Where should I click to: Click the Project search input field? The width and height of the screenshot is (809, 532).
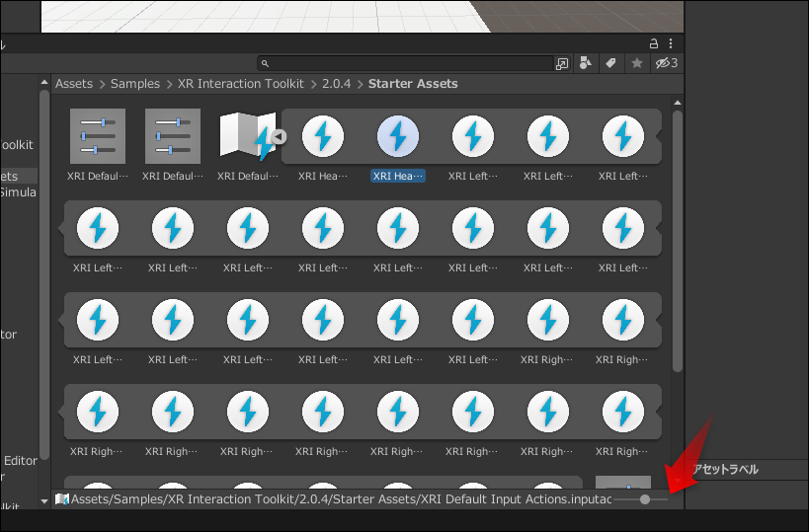pos(405,63)
